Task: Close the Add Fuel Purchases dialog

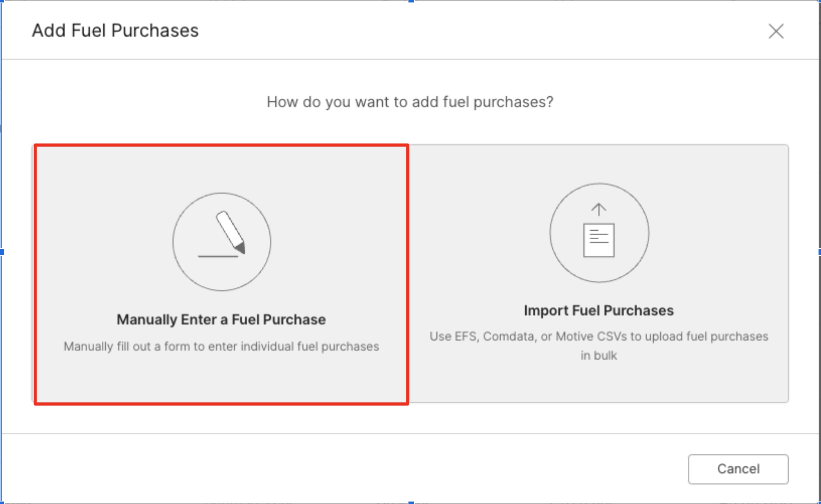Action: click(x=775, y=31)
